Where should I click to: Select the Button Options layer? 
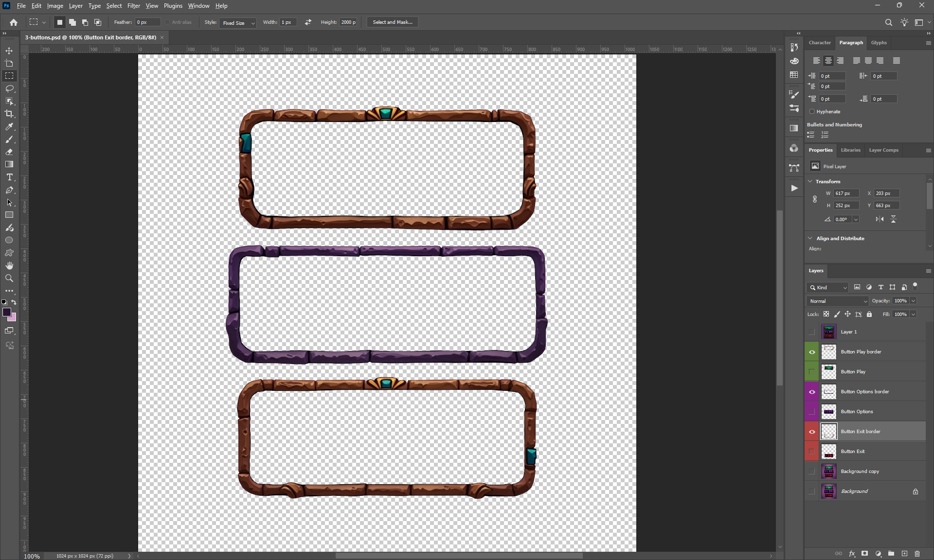(857, 412)
